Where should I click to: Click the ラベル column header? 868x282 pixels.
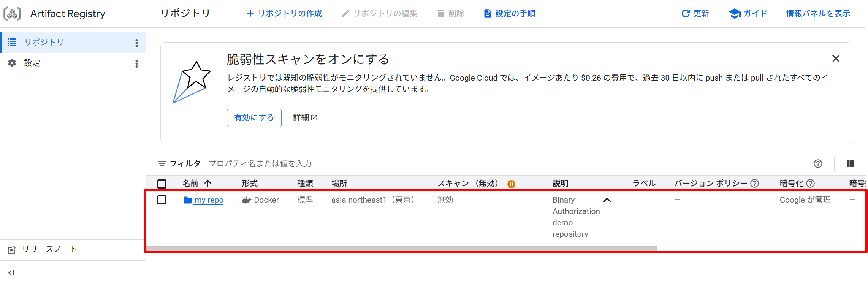[x=644, y=184]
